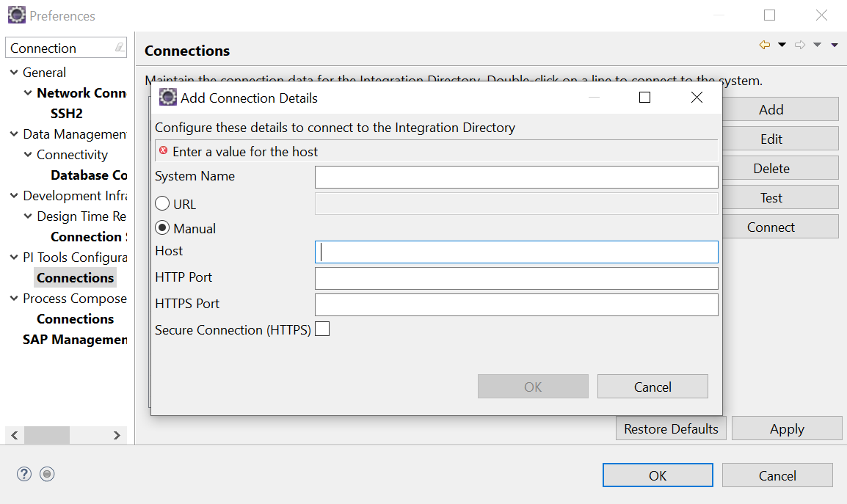Collapse the General tree node
847x504 pixels.
(14, 73)
